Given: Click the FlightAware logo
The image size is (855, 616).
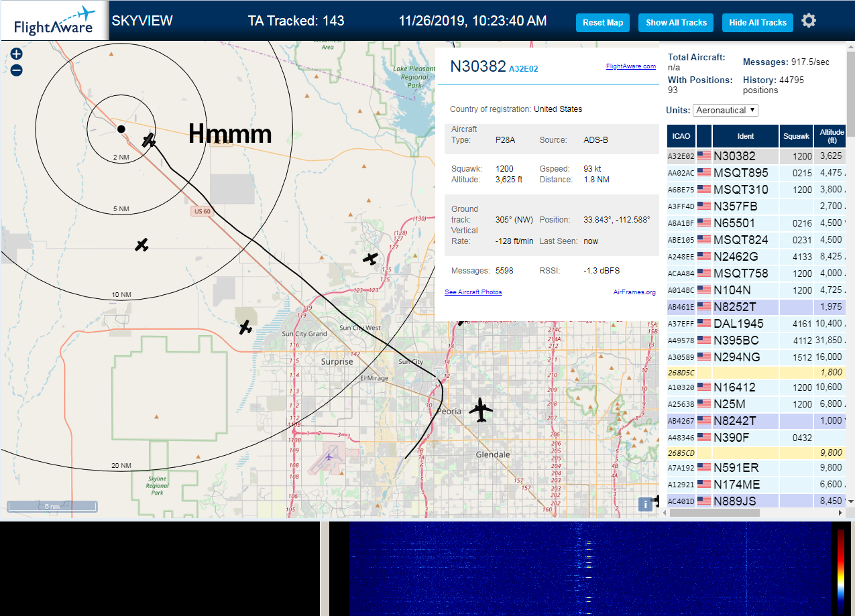Looking at the screenshot, I should pos(54,21).
